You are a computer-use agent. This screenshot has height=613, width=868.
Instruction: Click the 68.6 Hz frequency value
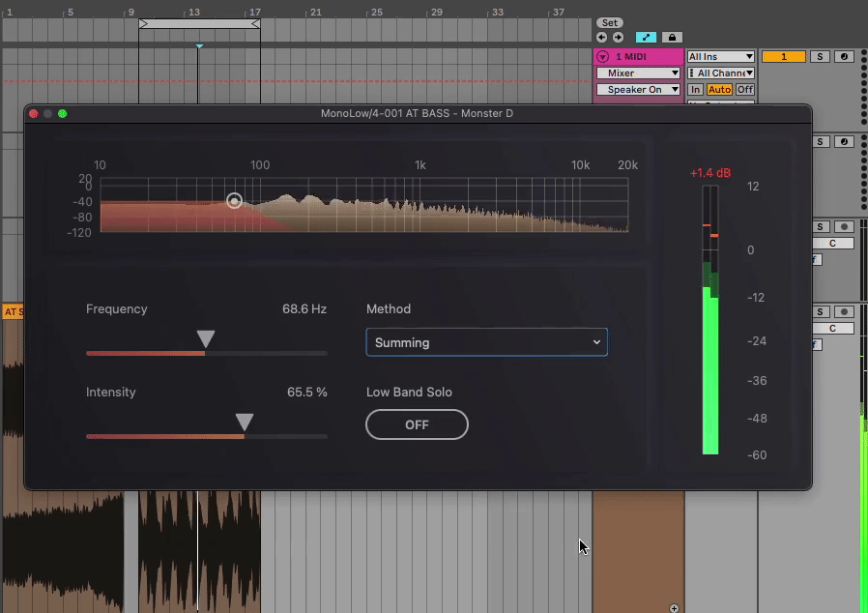(304, 309)
